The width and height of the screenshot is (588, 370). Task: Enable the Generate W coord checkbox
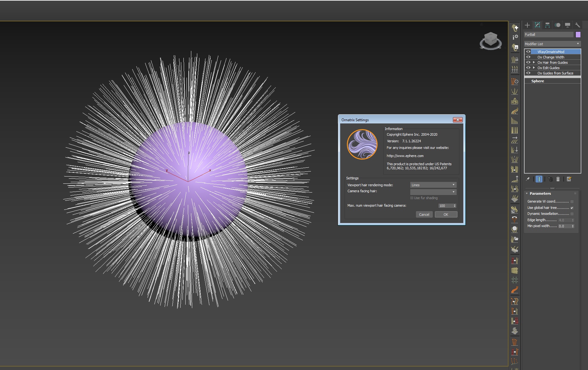click(572, 202)
